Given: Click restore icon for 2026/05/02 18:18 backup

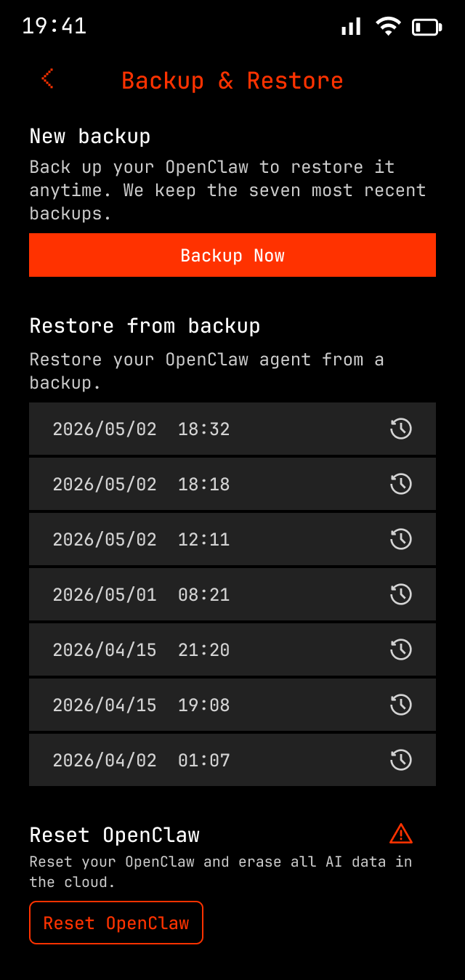Looking at the screenshot, I should click(x=401, y=484).
